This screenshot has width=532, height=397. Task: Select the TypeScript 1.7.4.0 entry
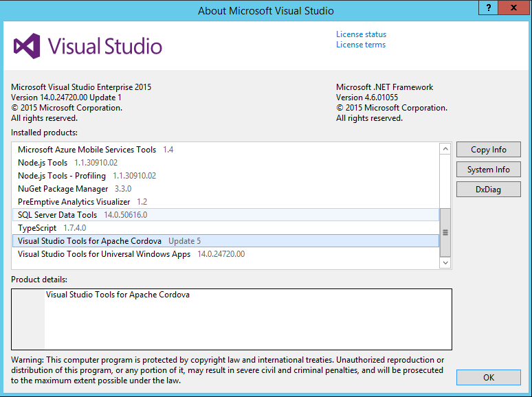[225, 228]
